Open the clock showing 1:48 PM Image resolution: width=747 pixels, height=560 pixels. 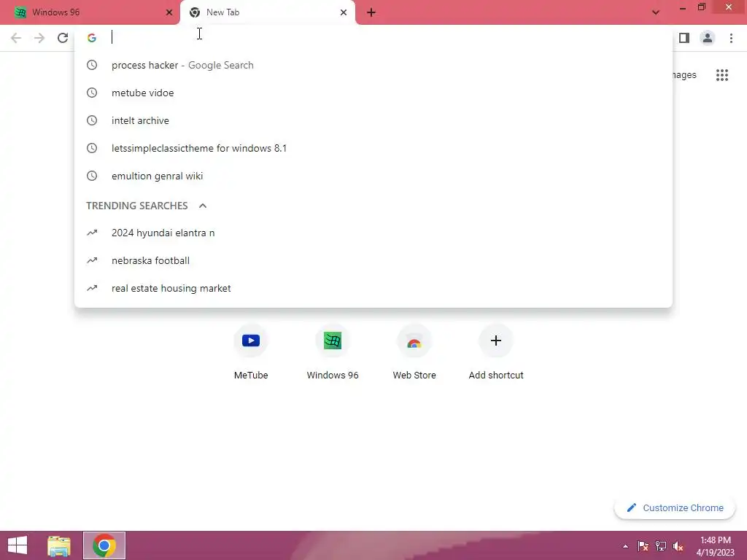coord(715,546)
